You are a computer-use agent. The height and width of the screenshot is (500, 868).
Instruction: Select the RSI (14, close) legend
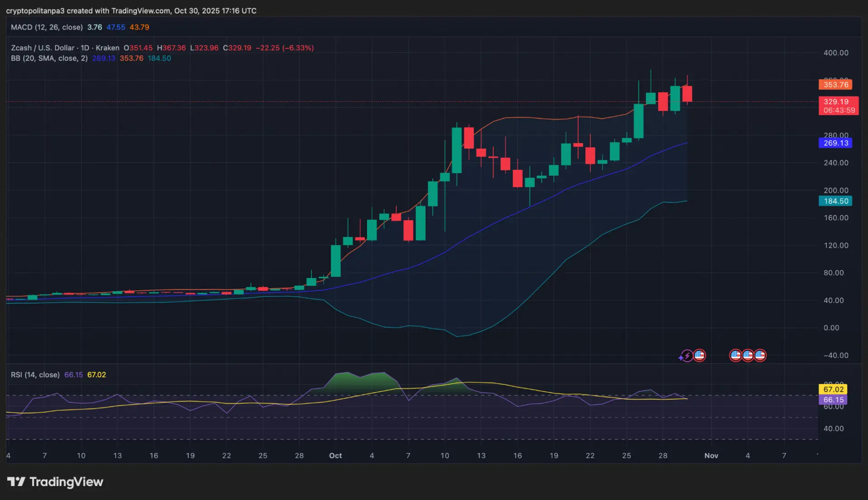pyautogui.click(x=35, y=374)
